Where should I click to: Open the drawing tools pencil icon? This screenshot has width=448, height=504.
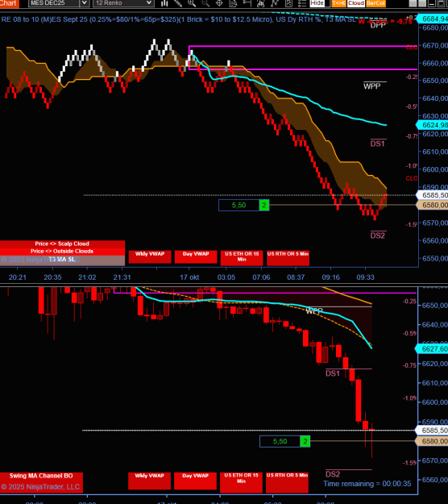(178, 3)
